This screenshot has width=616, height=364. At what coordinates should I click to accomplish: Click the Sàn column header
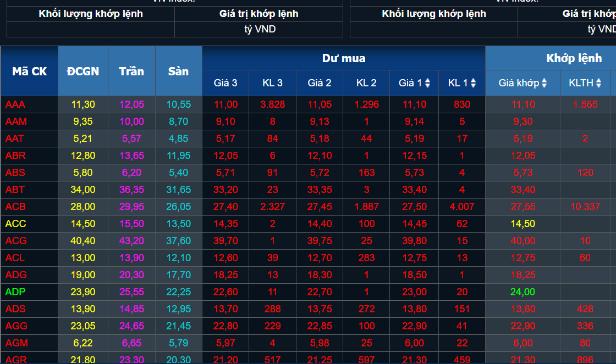(178, 71)
